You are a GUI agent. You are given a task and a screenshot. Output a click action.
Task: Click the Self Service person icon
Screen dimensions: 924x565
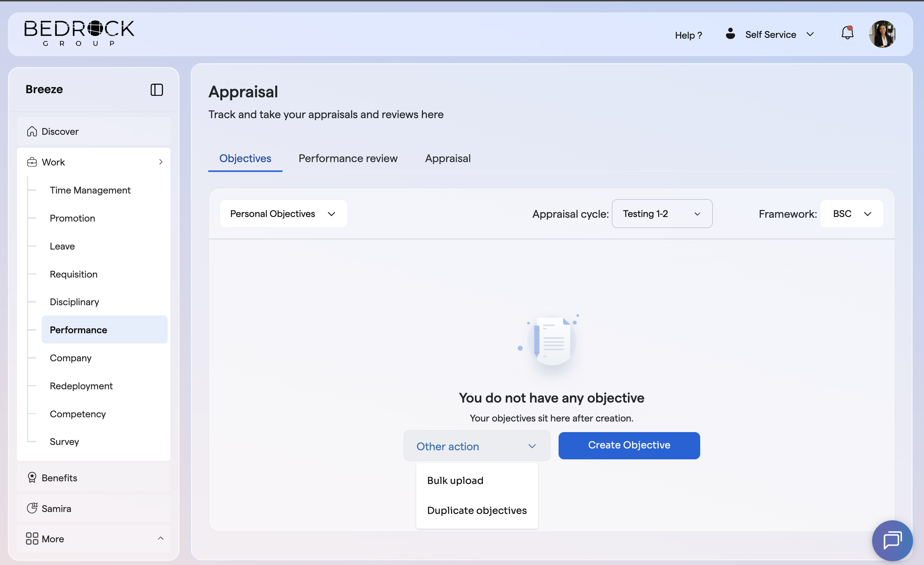pos(730,33)
